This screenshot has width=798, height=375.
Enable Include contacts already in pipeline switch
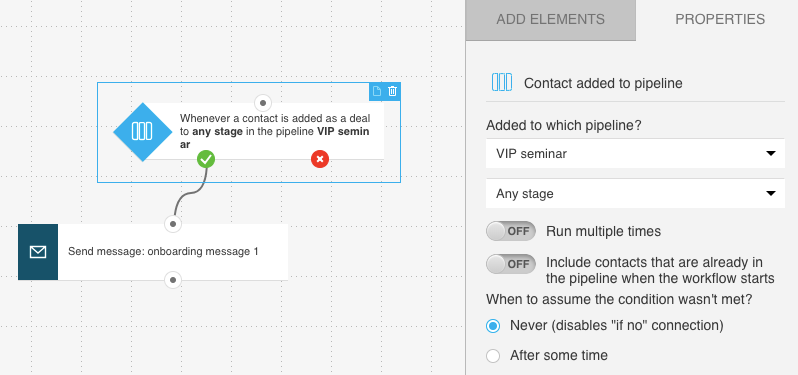click(x=511, y=264)
